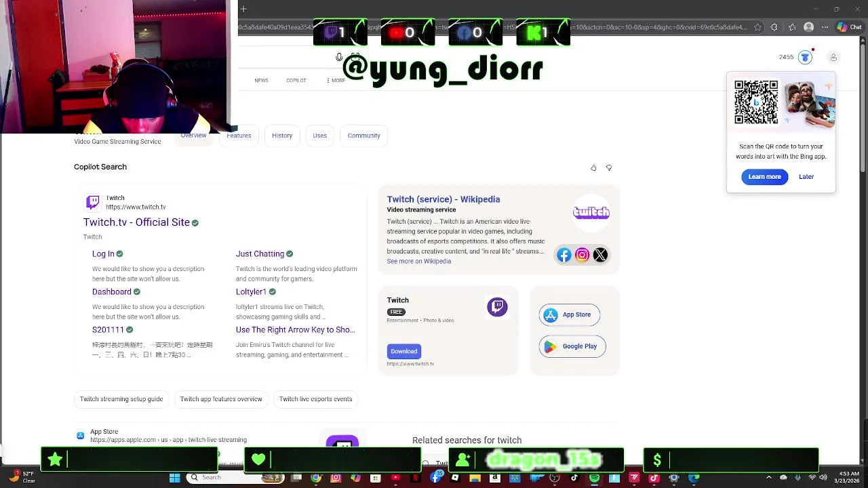This screenshot has height=488, width=868.
Task: Give thumbs up to Copilot Search result
Action: pyautogui.click(x=593, y=167)
